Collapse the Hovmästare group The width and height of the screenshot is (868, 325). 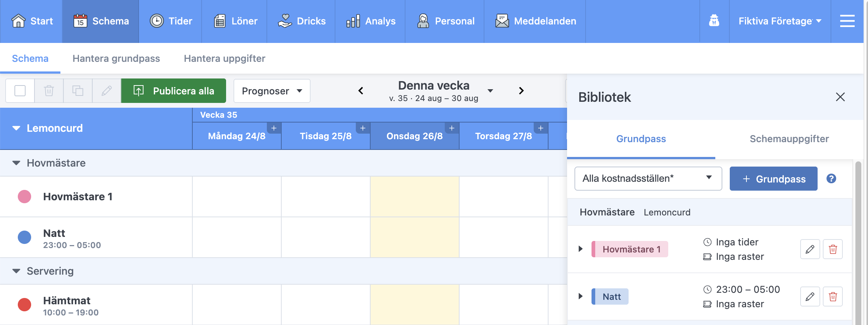16,163
